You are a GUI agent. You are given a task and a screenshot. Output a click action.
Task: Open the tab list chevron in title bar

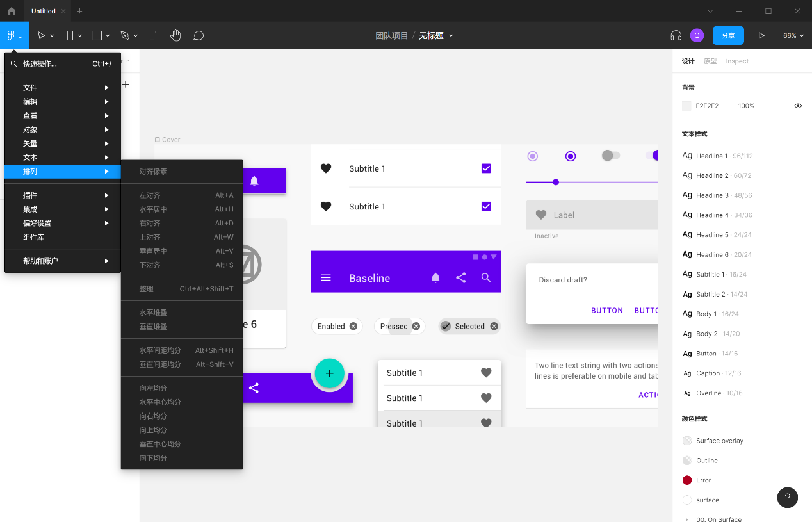(x=710, y=11)
